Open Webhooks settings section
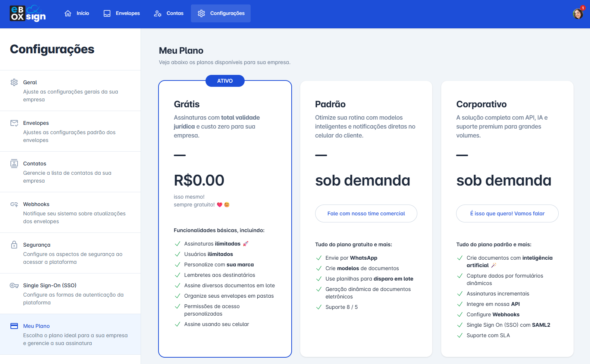The image size is (590, 364). (70, 212)
